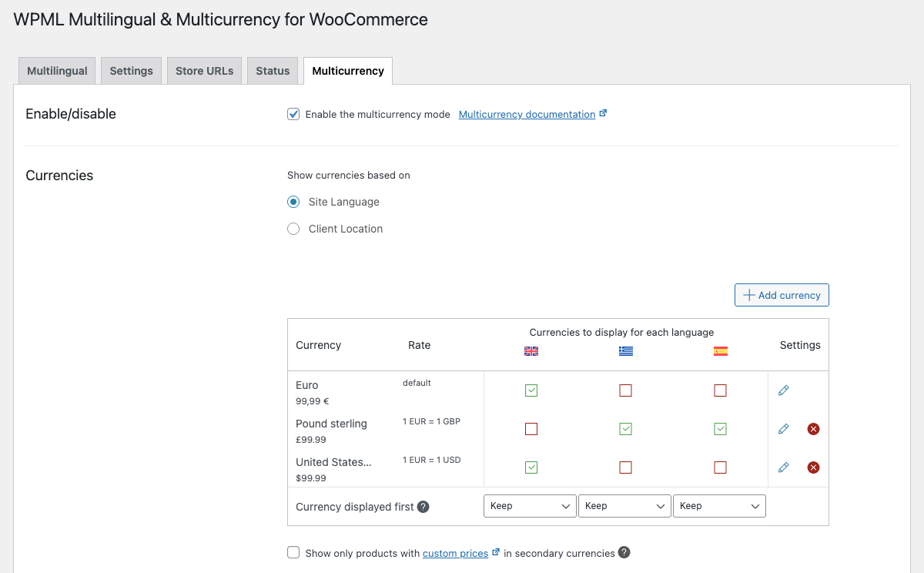Enable US dollar for Spanish language

(x=721, y=467)
